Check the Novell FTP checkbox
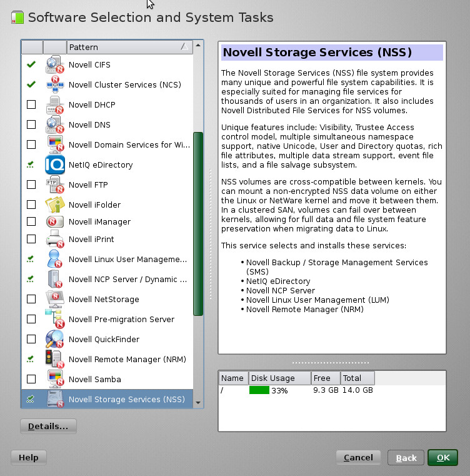 click(31, 185)
